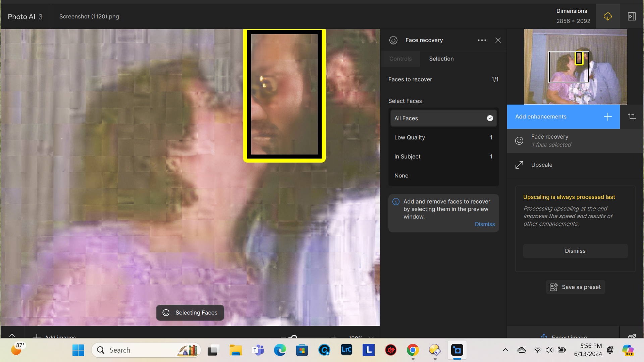This screenshot has height=362, width=644.
Task: Select the Low Quality faces option
Action: [443, 137]
